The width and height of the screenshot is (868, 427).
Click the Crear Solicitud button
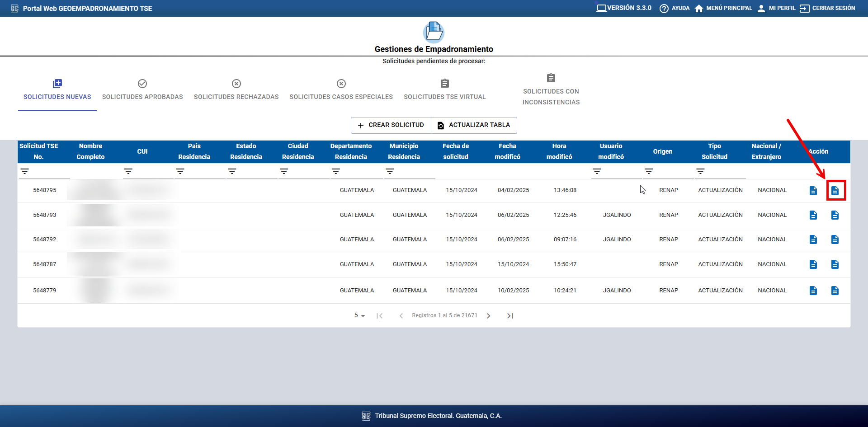[x=391, y=125]
